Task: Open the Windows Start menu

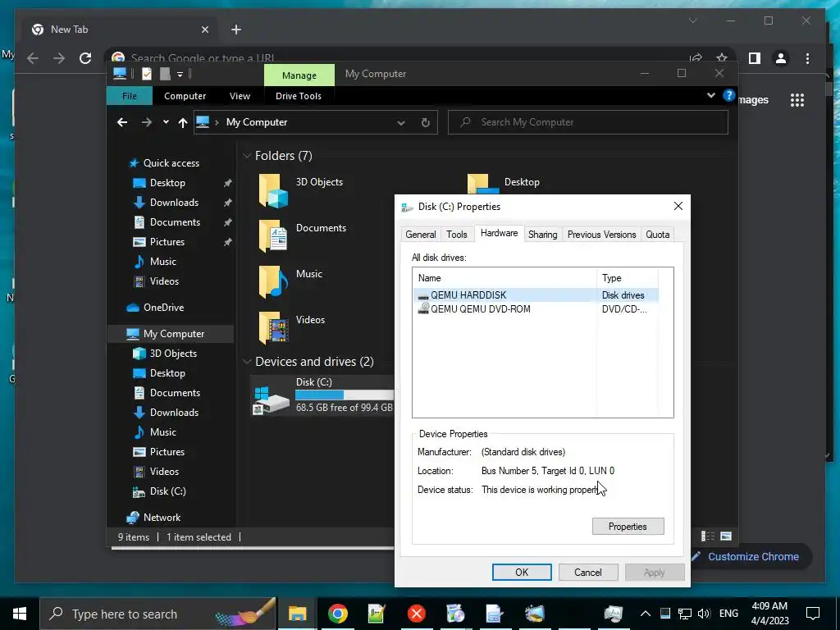Action: pos(20,614)
